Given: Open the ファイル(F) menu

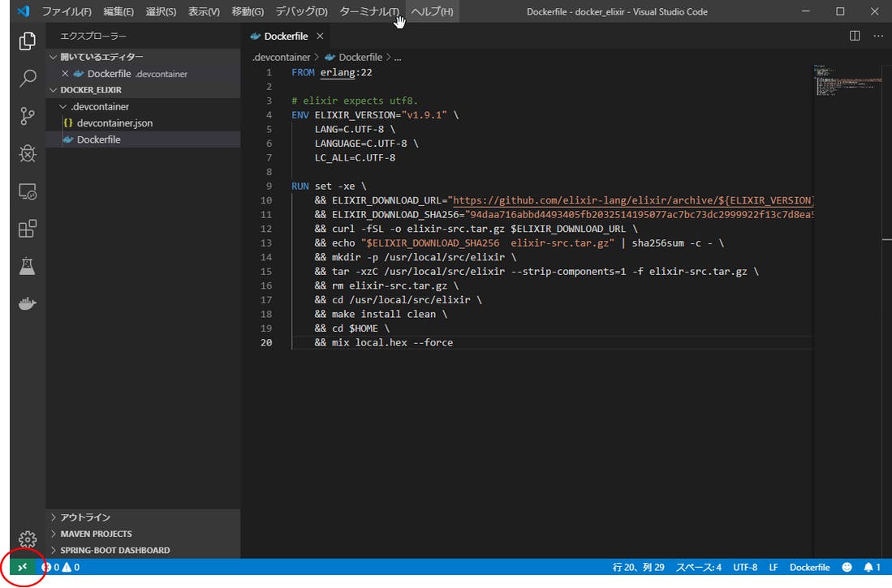Looking at the screenshot, I should (x=67, y=11).
